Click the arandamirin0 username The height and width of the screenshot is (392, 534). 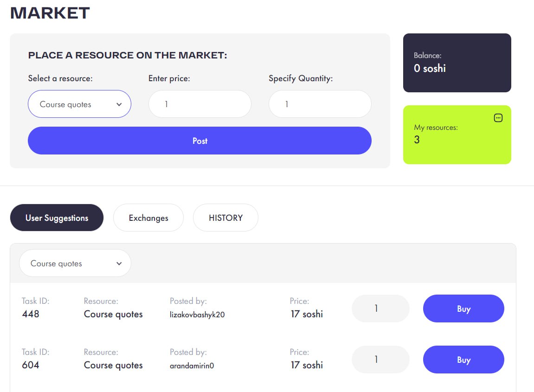(x=192, y=366)
